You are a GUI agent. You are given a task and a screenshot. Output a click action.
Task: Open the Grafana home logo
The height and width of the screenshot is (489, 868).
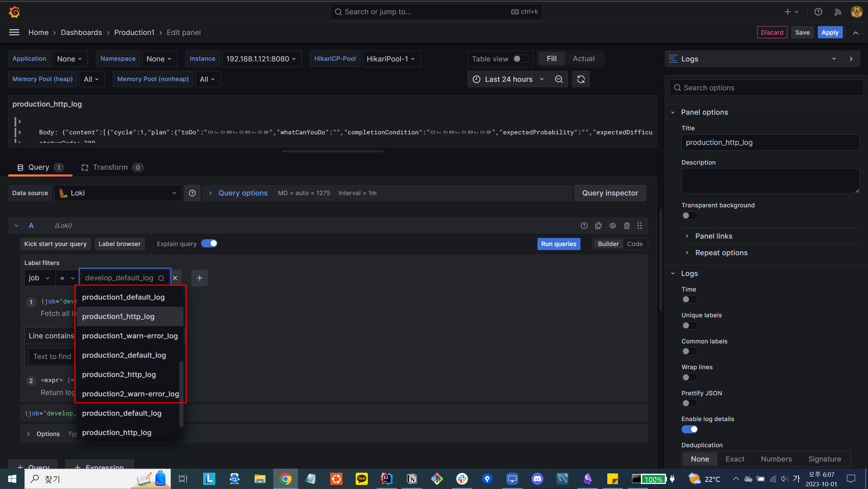point(14,12)
